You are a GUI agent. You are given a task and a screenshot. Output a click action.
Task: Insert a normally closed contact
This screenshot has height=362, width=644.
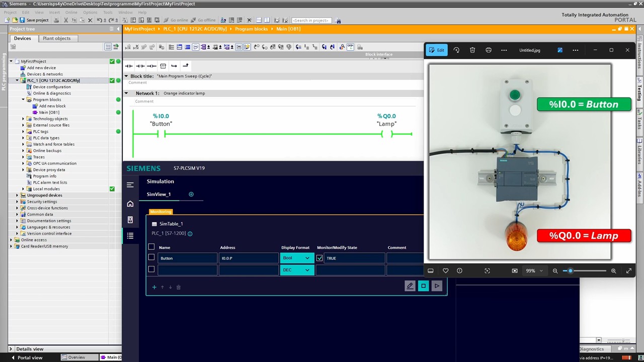click(x=140, y=66)
